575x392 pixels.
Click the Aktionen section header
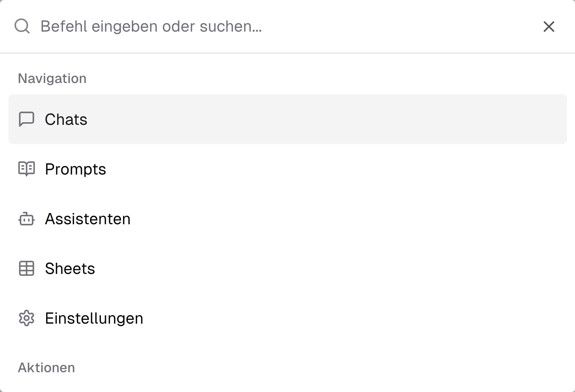[x=47, y=367]
